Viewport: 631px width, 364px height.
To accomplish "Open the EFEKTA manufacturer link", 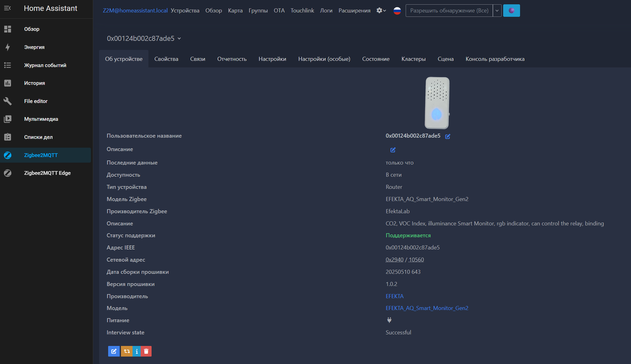I will pos(394,297).
